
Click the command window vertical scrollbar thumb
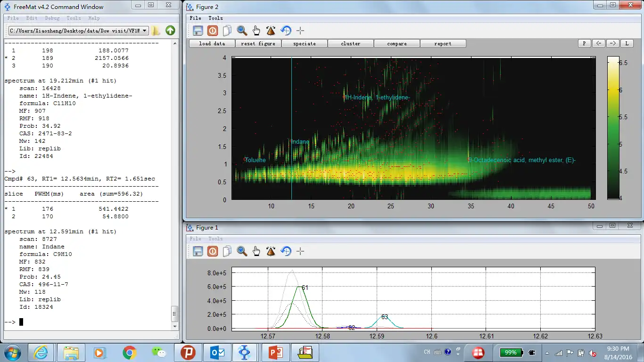coord(174,313)
